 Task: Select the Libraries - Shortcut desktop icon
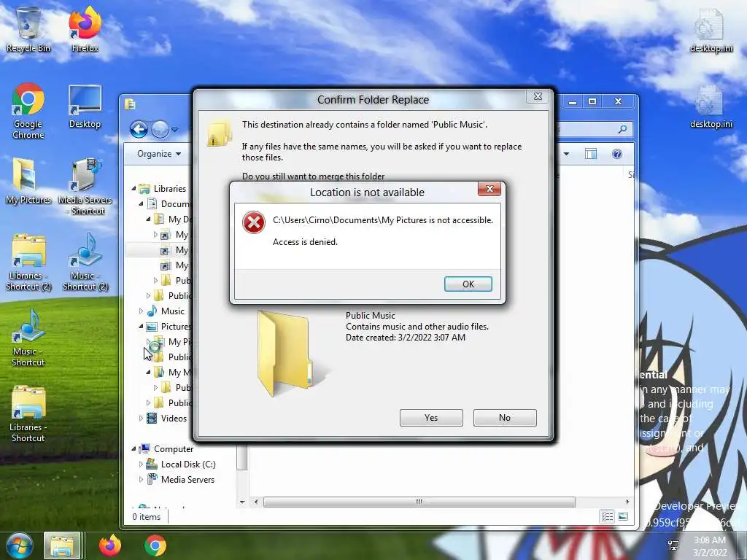(x=28, y=414)
